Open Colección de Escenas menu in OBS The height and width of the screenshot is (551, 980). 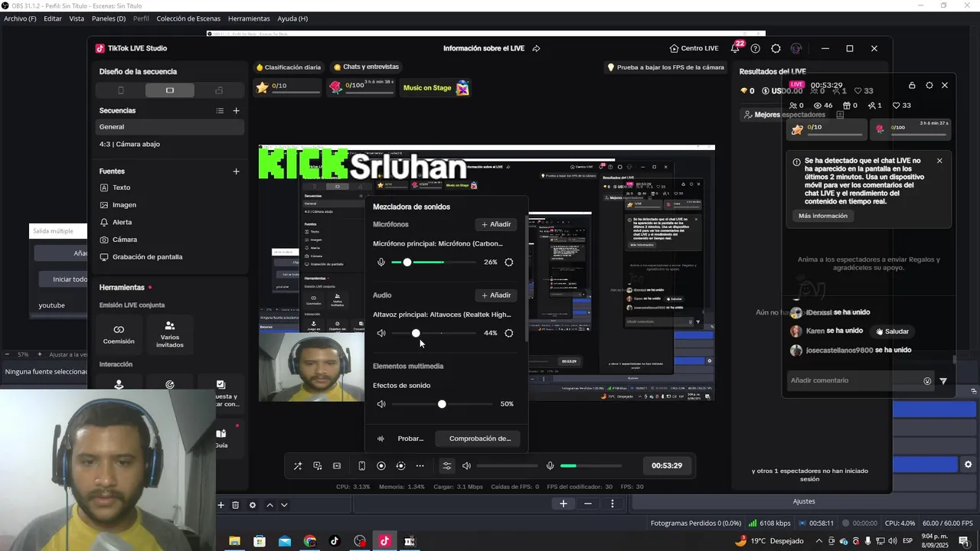click(188, 18)
